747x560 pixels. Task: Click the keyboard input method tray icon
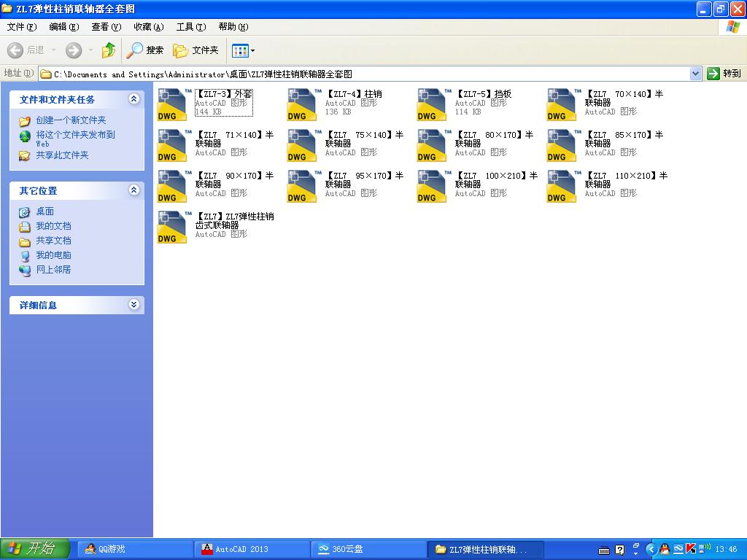603,551
